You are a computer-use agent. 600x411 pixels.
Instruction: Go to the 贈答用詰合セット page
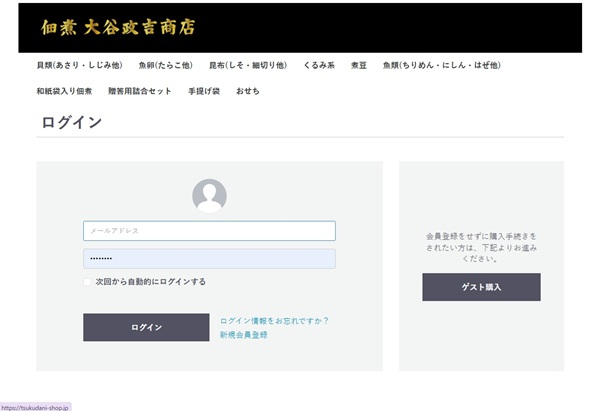point(140,92)
